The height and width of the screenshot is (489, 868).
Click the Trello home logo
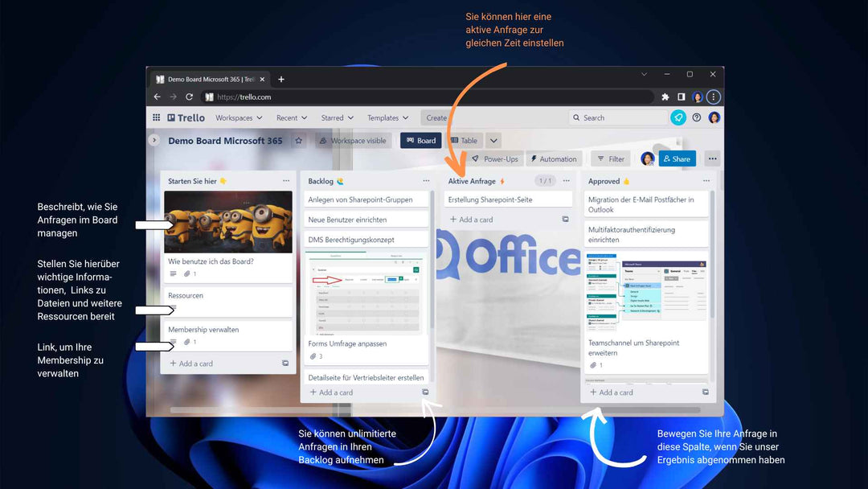pyautogui.click(x=186, y=117)
